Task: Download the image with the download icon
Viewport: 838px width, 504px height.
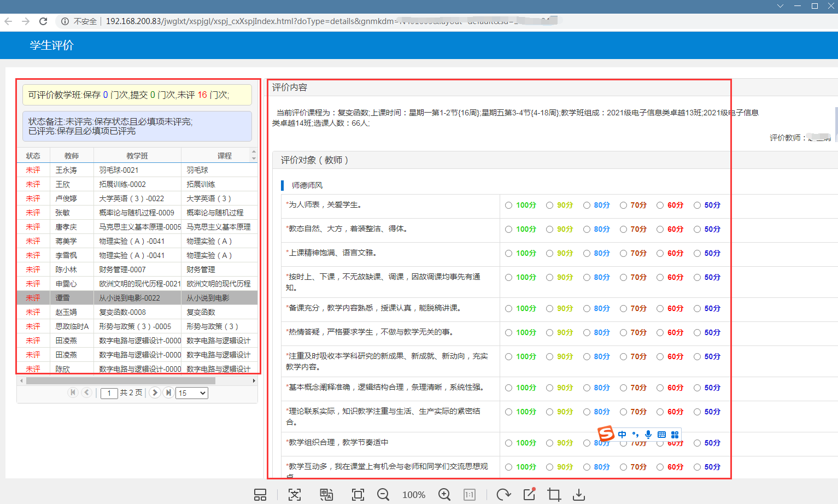Action: [x=578, y=495]
